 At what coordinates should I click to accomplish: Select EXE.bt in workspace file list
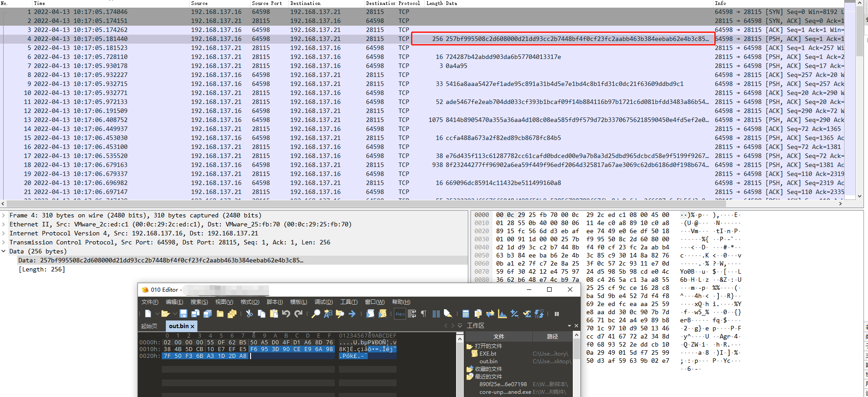[488, 354]
